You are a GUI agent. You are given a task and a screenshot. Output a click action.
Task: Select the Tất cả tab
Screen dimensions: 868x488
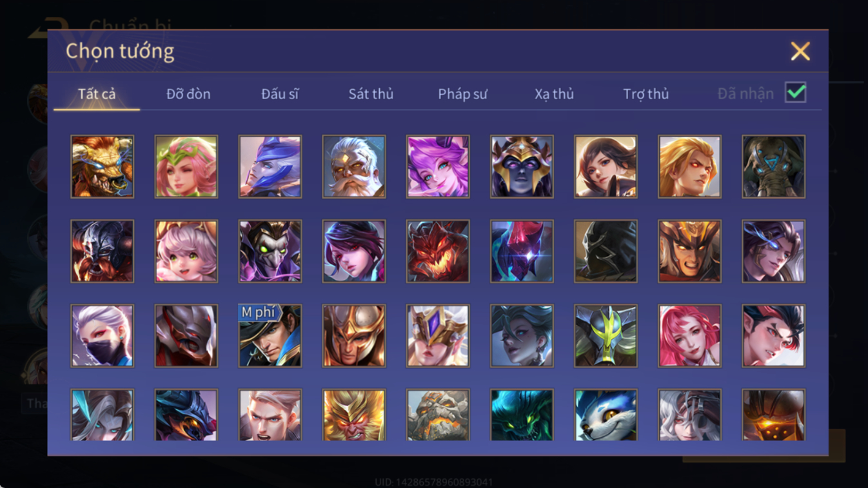coord(97,94)
